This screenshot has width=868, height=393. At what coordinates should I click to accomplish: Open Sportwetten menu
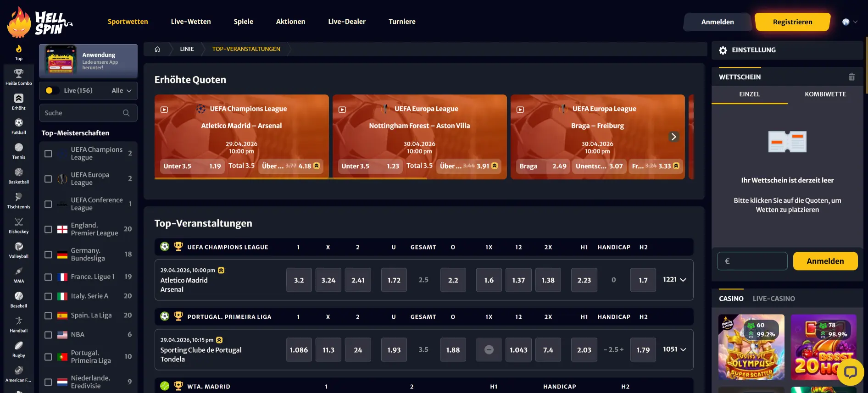point(128,22)
